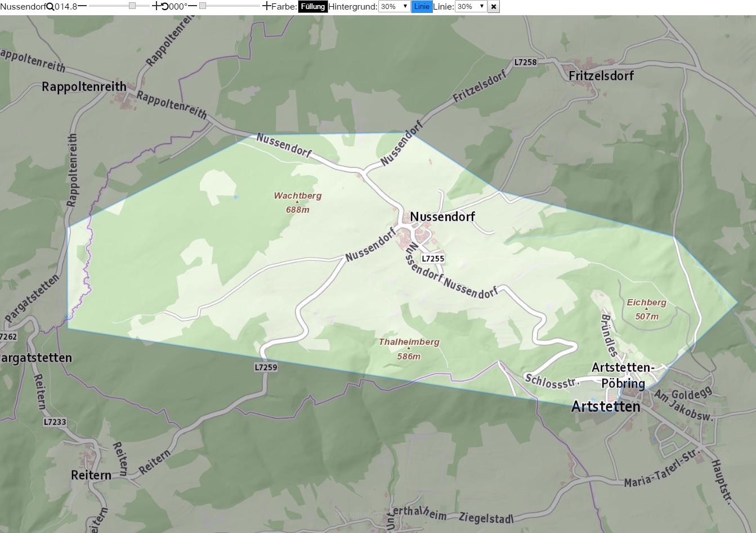
Task: Close the toolbar with the X button
Action: (494, 7)
